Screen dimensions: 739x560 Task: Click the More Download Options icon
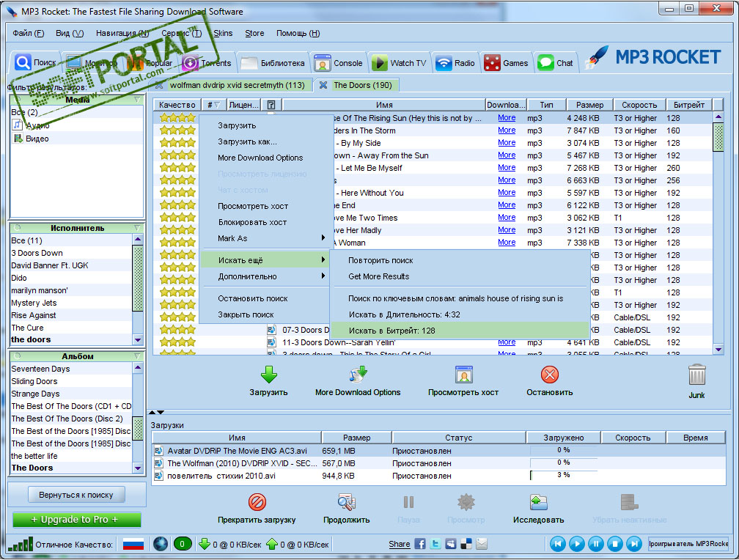[358, 375]
